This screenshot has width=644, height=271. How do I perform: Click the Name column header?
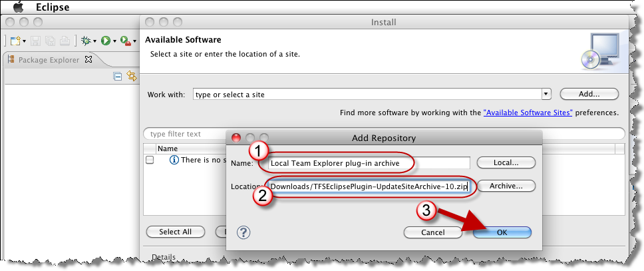[x=168, y=149]
